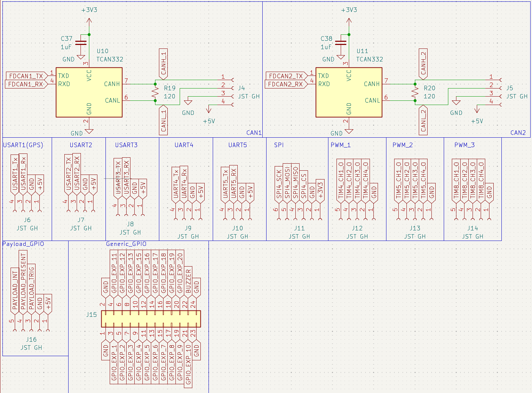
Task: Select the CANH_1 global label
Action: [x=164, y=64]
